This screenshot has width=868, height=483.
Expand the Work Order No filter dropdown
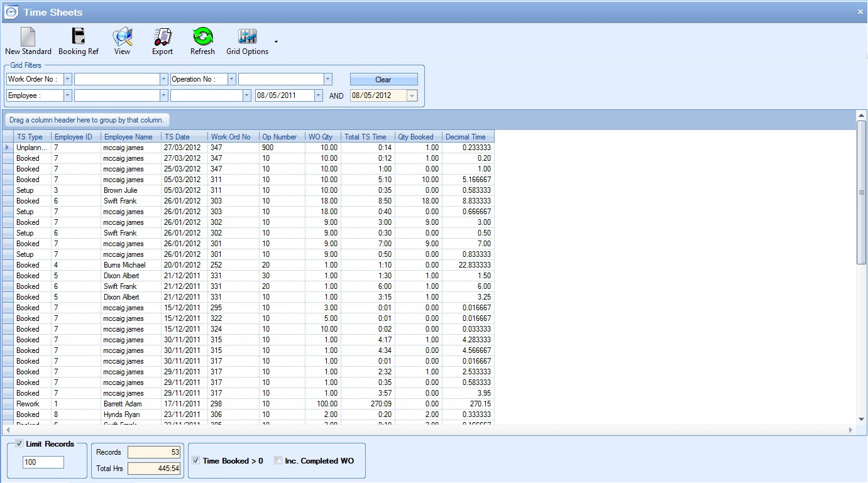tap(68, 79)
